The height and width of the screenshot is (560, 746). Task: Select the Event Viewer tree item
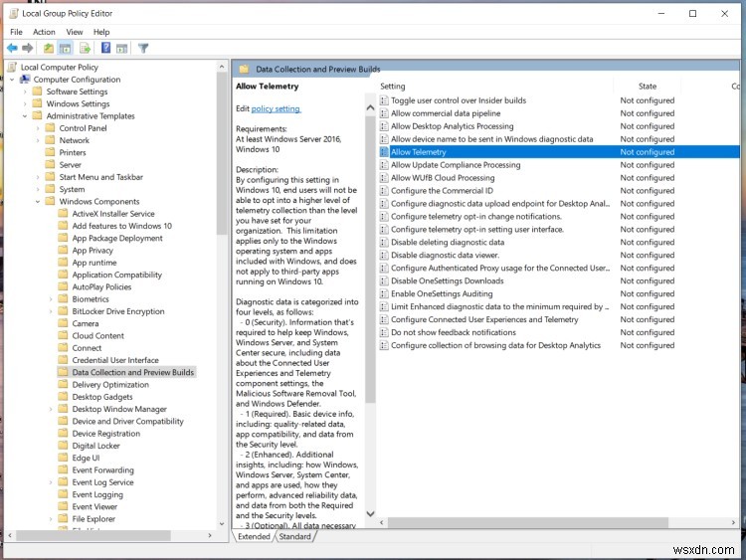click(94, 506)
